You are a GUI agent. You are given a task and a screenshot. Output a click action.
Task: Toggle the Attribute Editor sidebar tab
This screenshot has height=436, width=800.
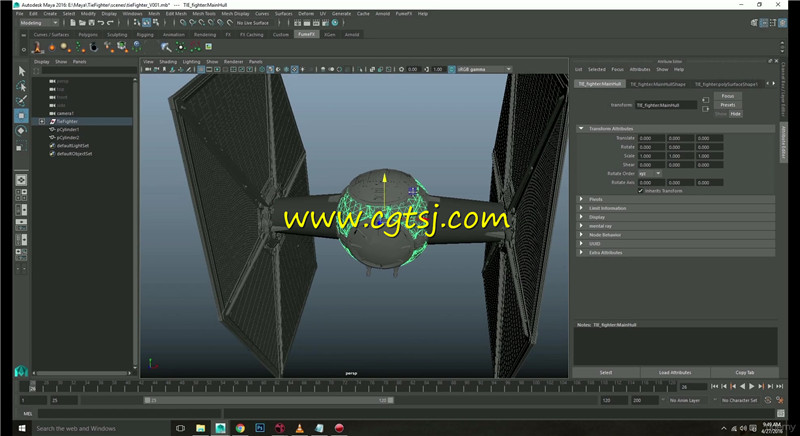[x=783, y=144]
